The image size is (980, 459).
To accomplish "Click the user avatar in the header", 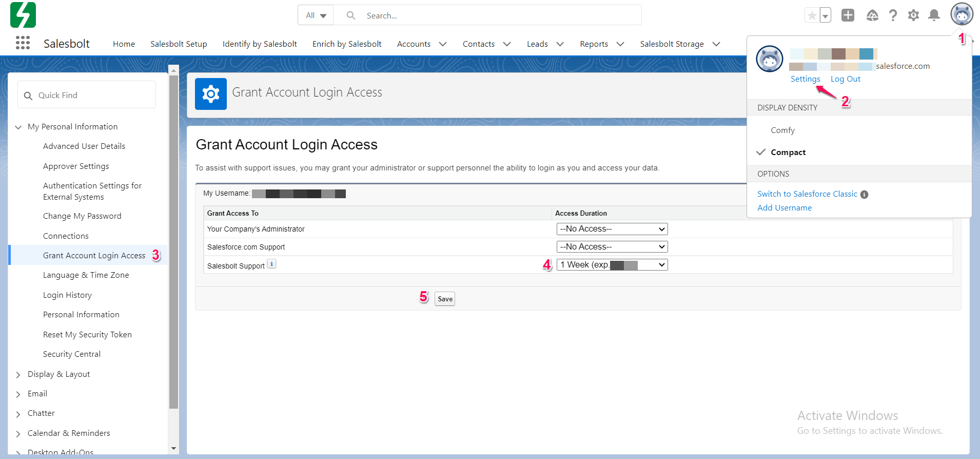I will click(x=962, y=14).
